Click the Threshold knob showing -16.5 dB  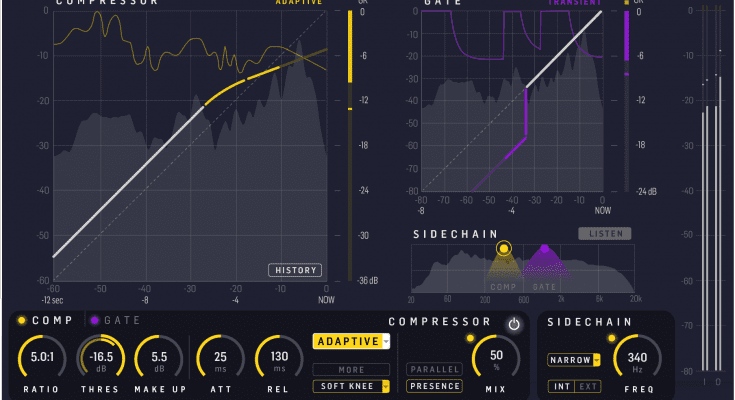pos(99,358)
